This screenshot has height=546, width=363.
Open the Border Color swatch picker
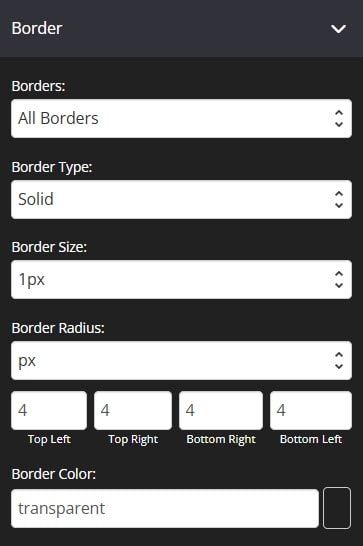point(337,508)
